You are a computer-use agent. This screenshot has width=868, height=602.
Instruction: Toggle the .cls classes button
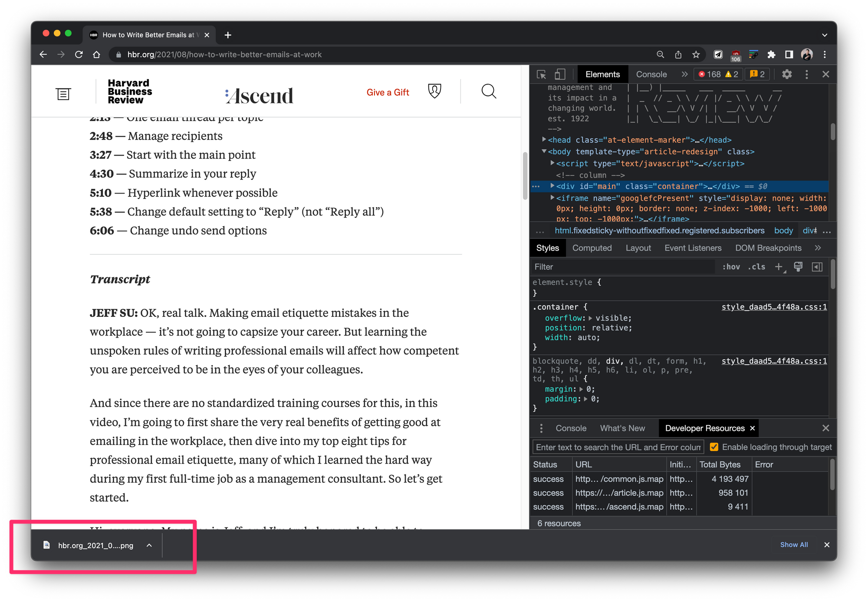[x=756, y=267]
